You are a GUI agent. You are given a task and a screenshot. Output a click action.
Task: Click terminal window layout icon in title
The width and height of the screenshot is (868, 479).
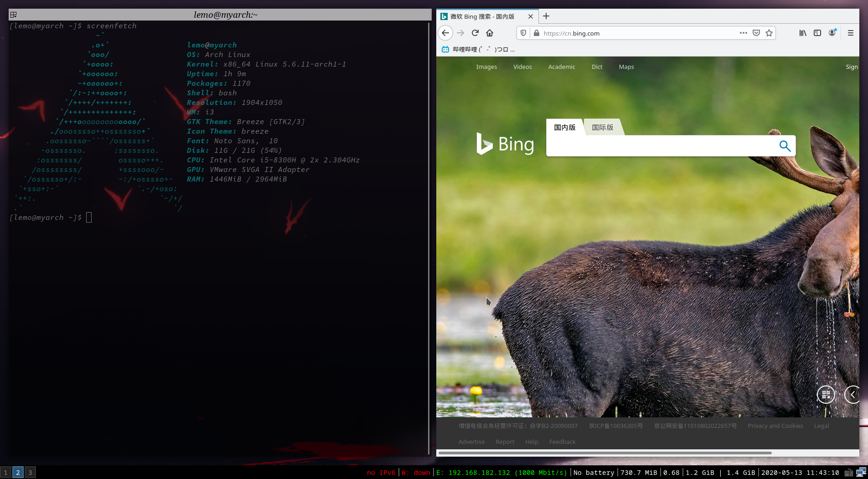coord(14,15)
